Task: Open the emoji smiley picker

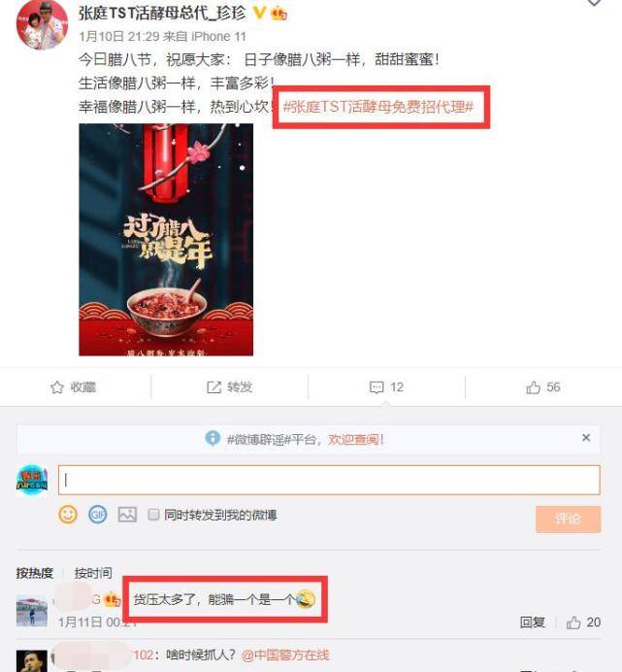Action: (x=68, y=514)
